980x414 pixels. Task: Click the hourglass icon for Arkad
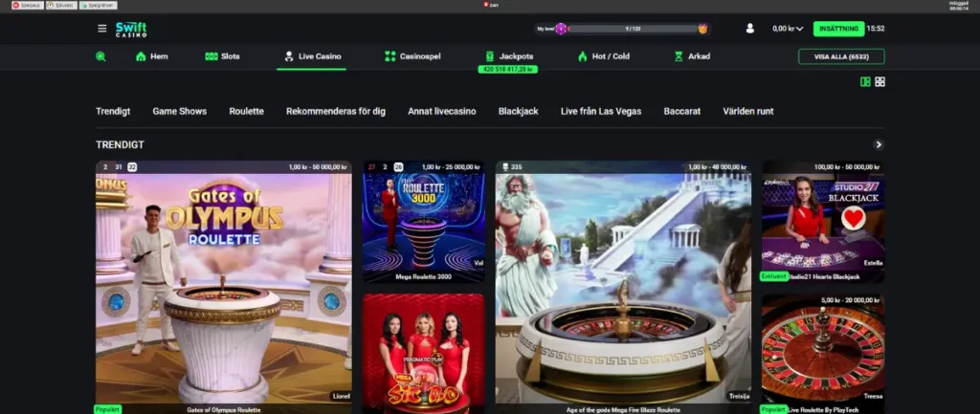(x=679, y=56)
